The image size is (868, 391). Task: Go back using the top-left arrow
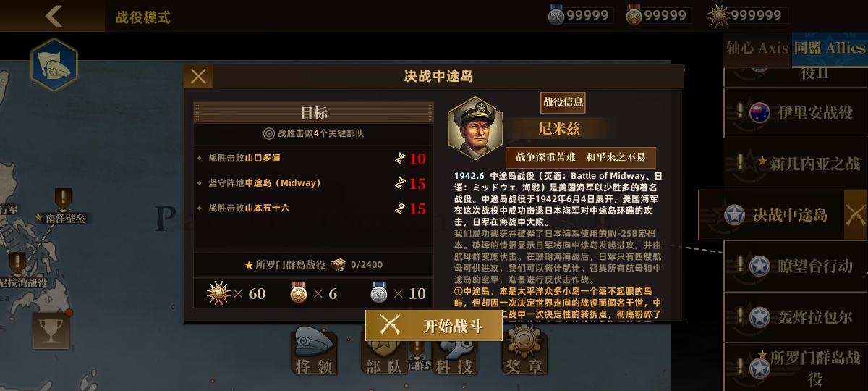point(54,16)
